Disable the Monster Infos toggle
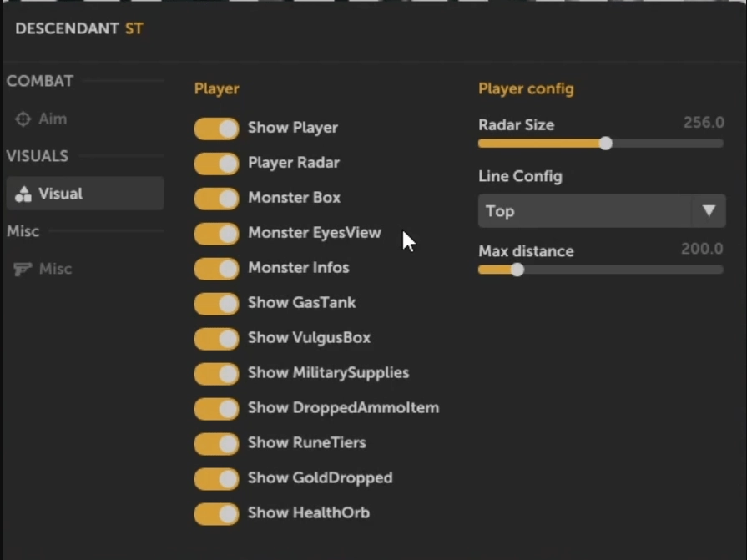 pos(216,269)
